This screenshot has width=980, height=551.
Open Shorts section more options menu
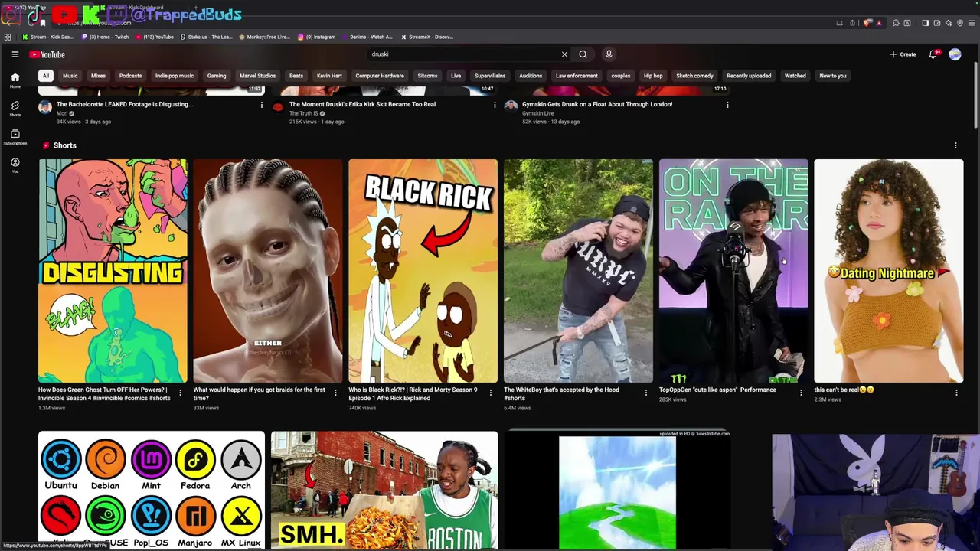(955, 145)
